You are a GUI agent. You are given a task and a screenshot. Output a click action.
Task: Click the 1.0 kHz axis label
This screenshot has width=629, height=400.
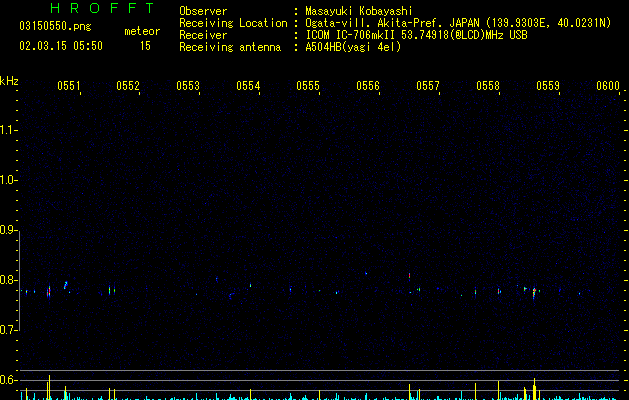click(x=8, y=180)
